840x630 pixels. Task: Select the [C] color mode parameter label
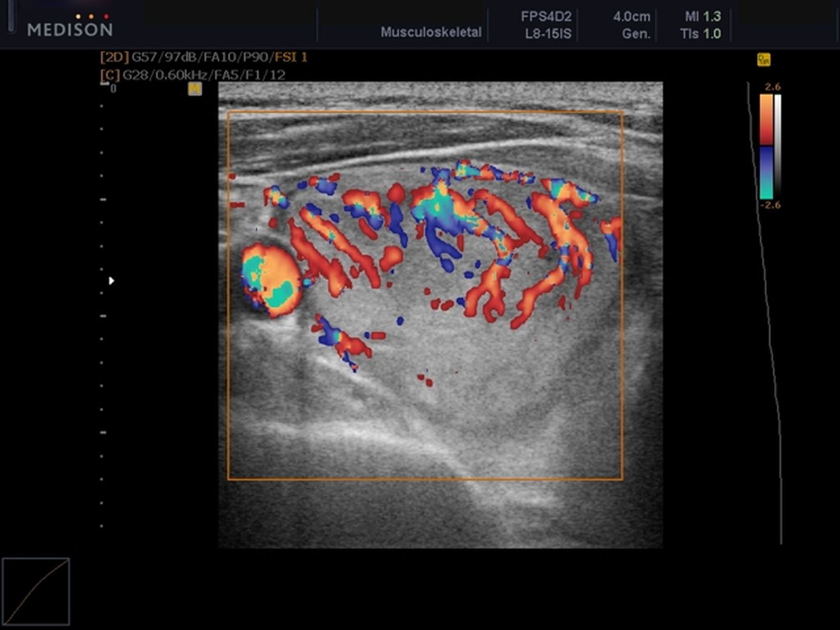(110, 75)
